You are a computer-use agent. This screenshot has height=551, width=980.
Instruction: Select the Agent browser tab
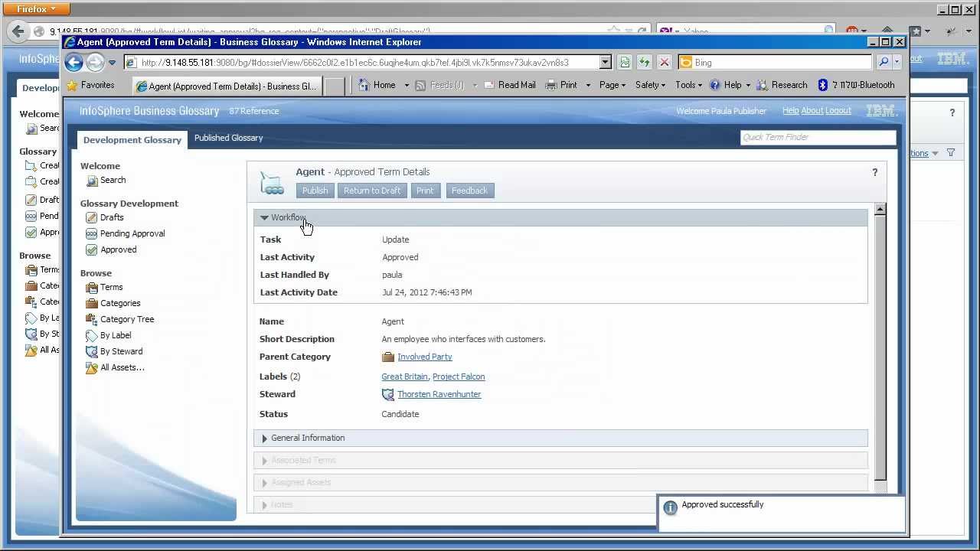click(x=227, y=86)
